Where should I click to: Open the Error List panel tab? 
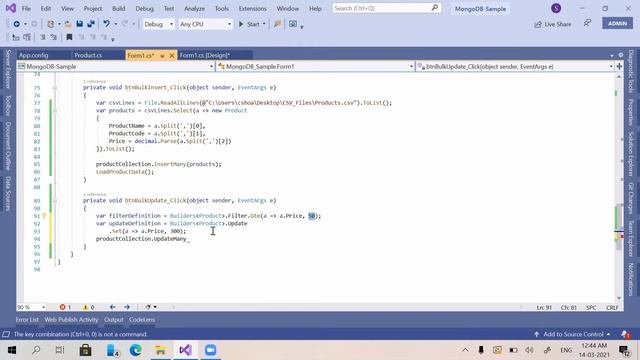(27, 320)
